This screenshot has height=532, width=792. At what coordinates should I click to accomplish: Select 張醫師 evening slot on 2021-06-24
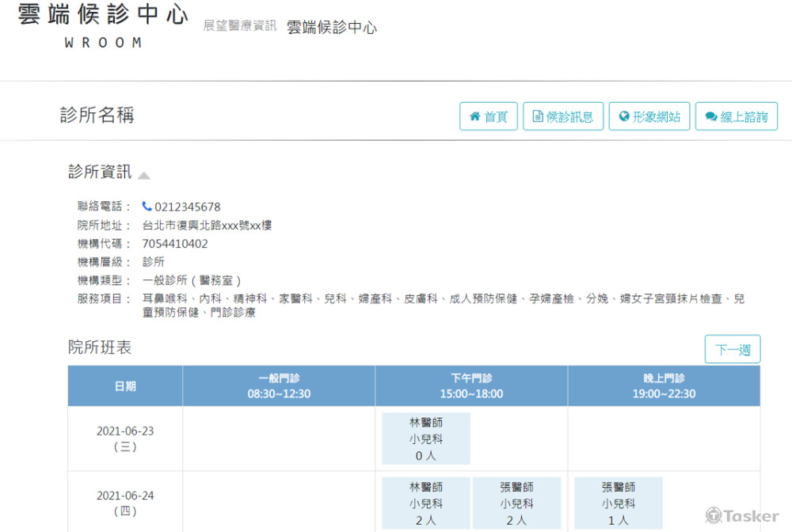coord(618,502)
